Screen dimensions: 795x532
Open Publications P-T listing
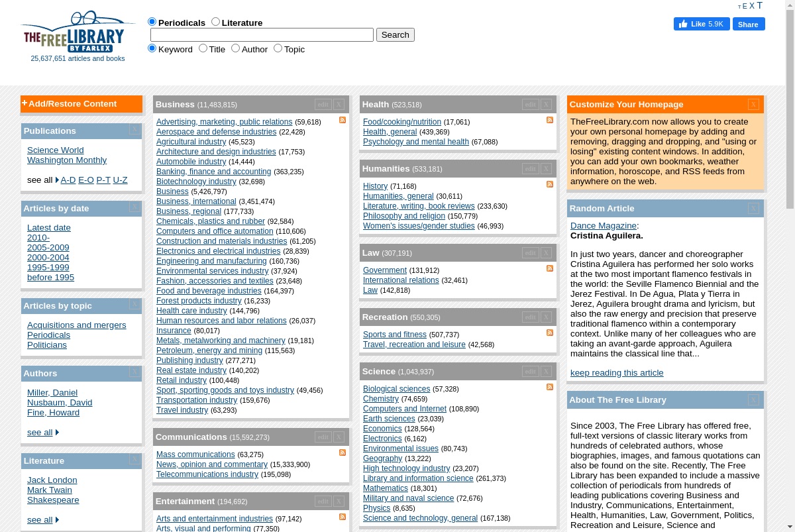(103, 180)
